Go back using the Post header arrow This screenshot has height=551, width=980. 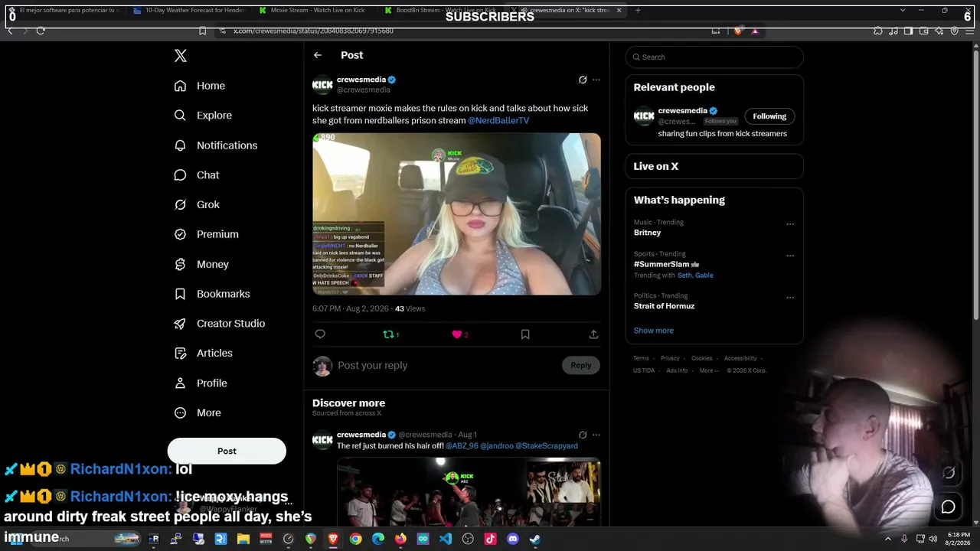(318, 55)
